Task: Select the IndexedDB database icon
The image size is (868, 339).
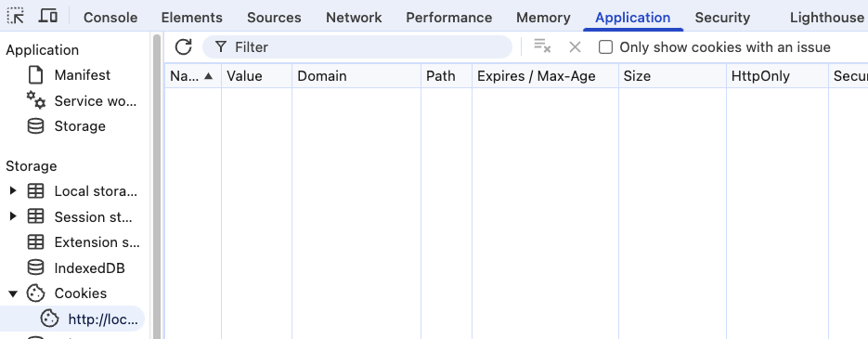Action: click(x=35, y=268)
